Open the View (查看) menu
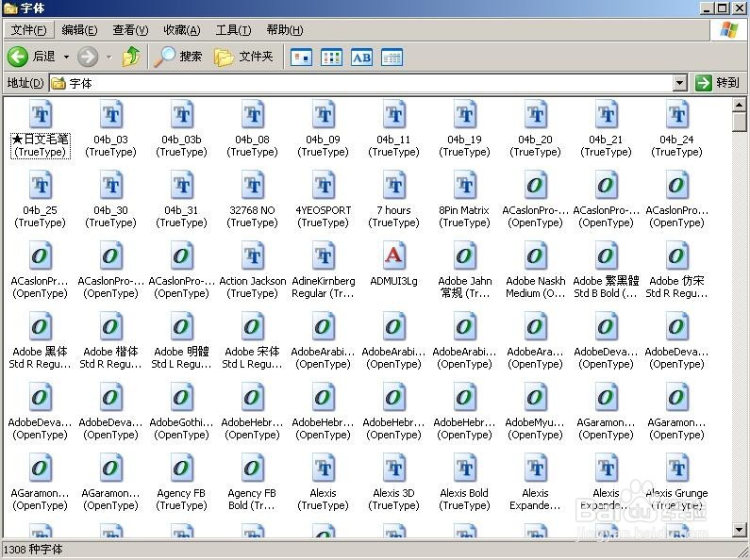 (x=130, y=30)
